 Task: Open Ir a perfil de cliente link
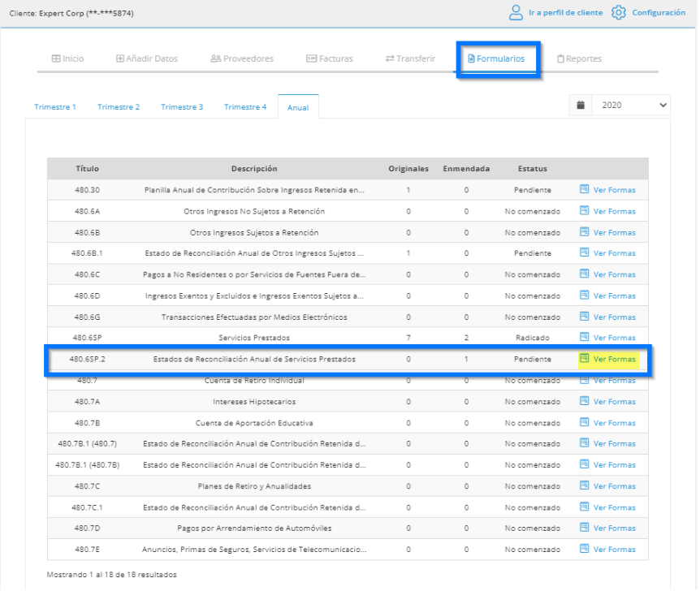tap(568, 12)
